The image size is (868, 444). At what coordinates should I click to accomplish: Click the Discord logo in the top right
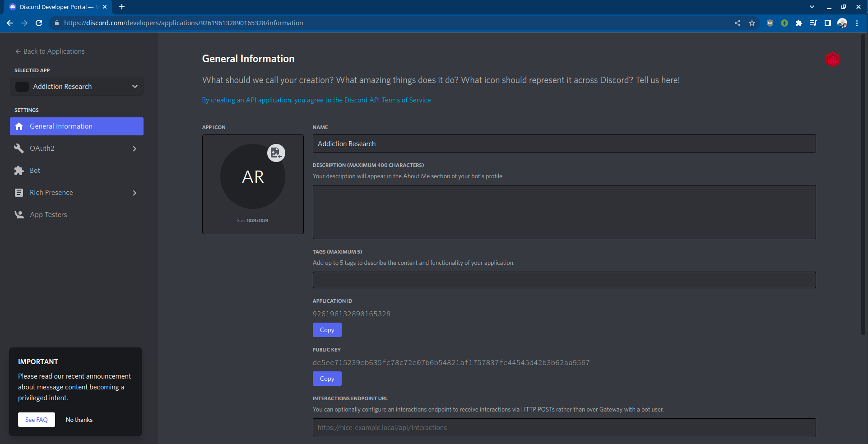[833, 59]
